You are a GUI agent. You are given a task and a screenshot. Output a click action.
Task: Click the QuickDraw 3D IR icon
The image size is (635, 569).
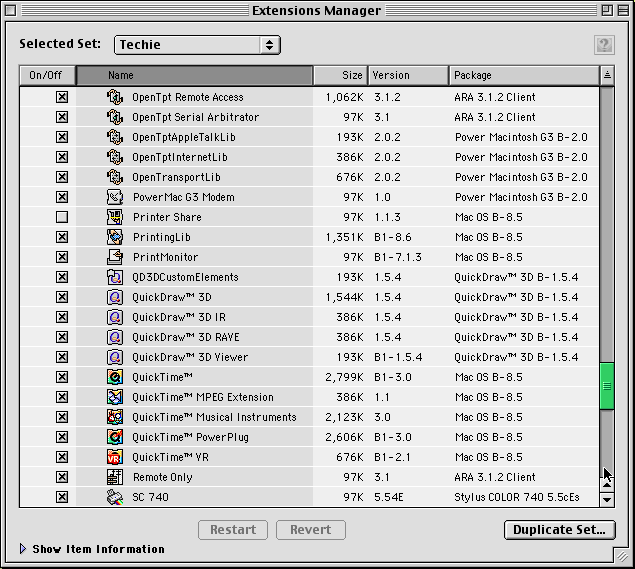(115, 317)
